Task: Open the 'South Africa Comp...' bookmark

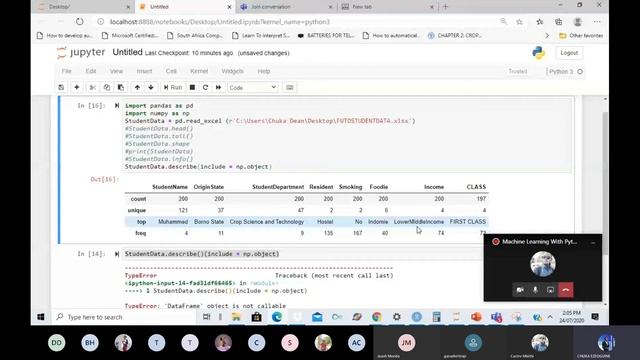Action: (195, 36)
